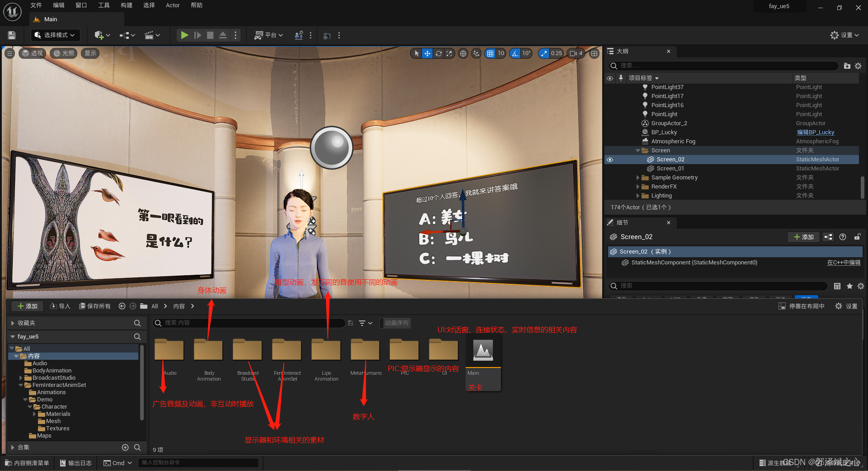
Task: Toggle the outliner pin column header
Action: coord(621,78)
